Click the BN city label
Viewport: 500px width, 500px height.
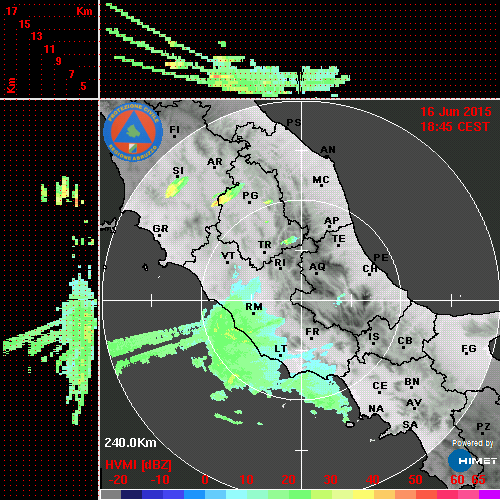point(412,382)
